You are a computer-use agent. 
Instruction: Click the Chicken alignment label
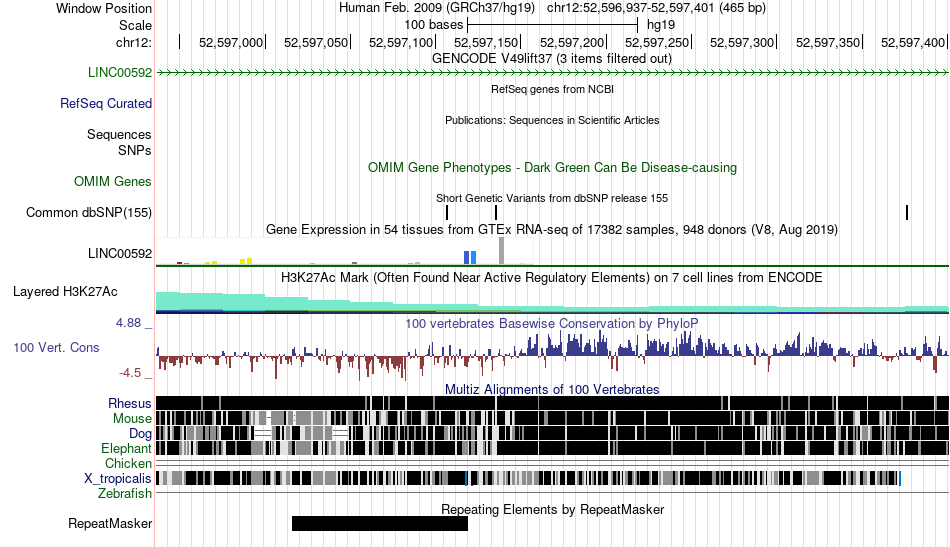128,463
